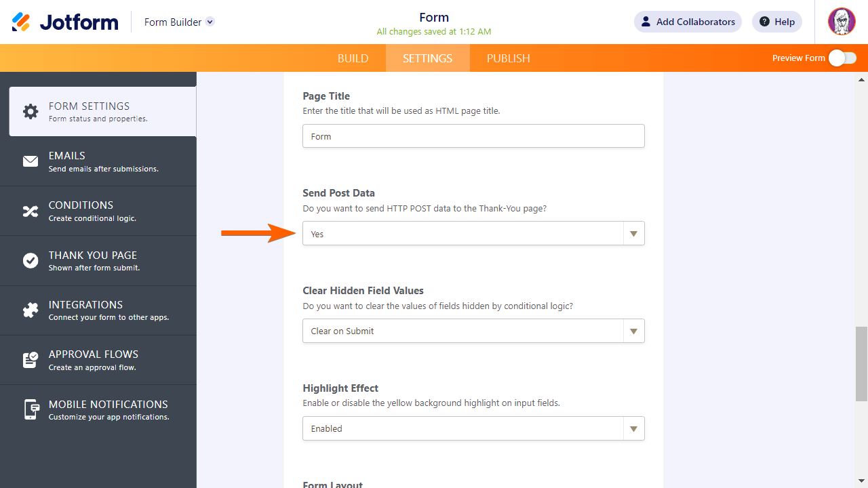Image resolution: width=868 pixels, height=488 pixels.
Task: Click the Emails envelope icon
Action: click(31, 161)
